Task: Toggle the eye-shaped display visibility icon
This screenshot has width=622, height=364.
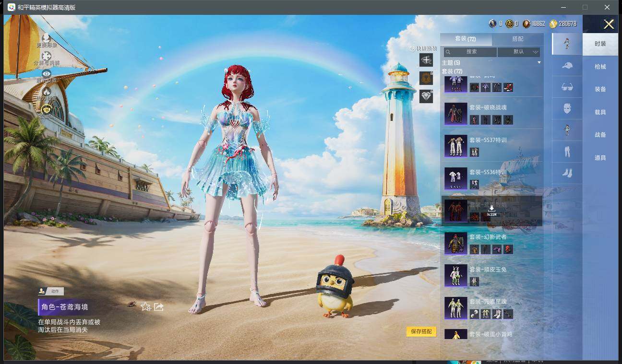Action: pyautogui.click(x=47, y=73)
